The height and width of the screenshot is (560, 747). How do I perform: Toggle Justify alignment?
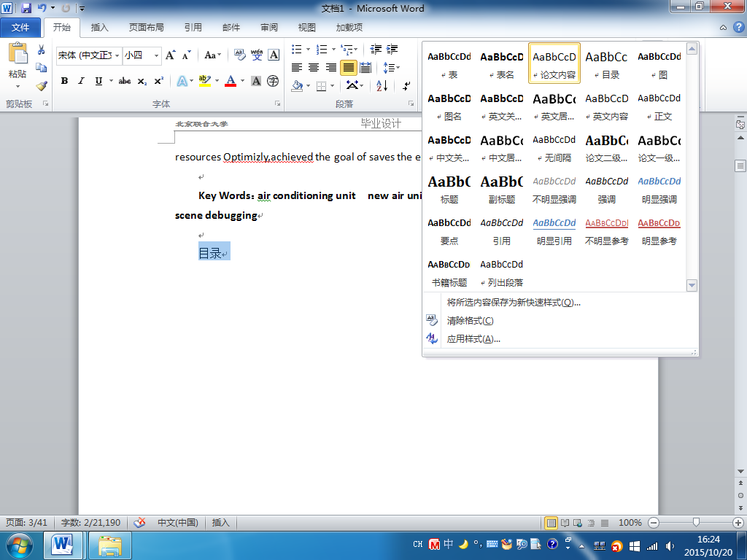click(x=348, y=68)
